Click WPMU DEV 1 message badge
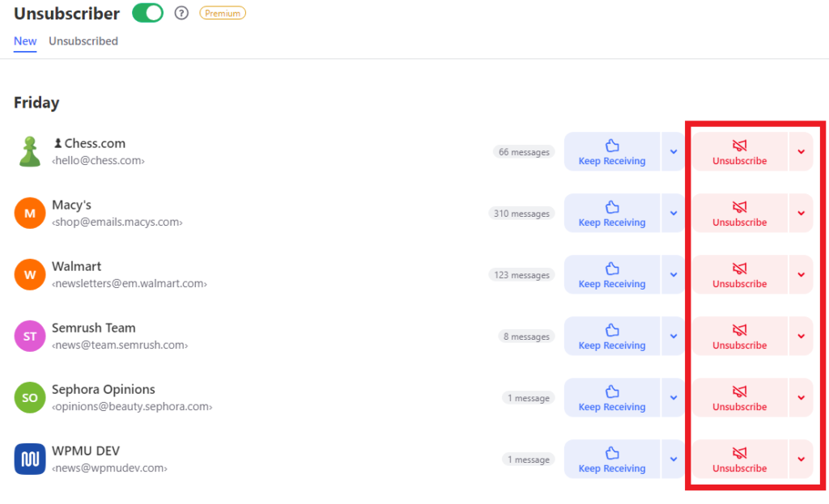Viewport: 829px width, 504px height. [x=528, y=460]
